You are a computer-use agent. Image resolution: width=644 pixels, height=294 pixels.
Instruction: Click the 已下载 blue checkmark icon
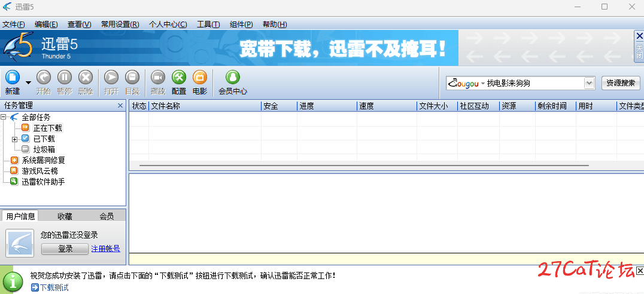[x=26, y=139]
